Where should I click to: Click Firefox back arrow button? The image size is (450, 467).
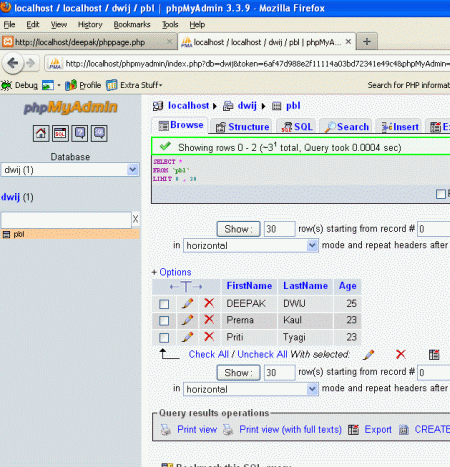click(13, 63)
